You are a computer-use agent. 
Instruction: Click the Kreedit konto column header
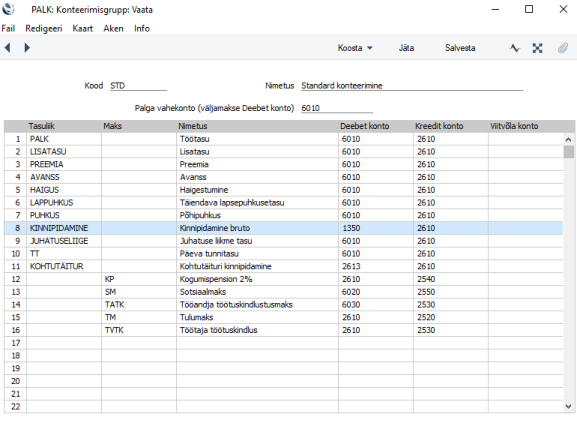pos(439,126)
